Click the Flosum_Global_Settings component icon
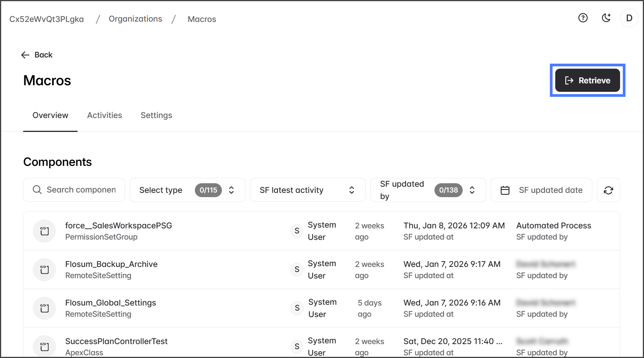The width and height of the screenshot is (644, 358). [x=44, y=308]
